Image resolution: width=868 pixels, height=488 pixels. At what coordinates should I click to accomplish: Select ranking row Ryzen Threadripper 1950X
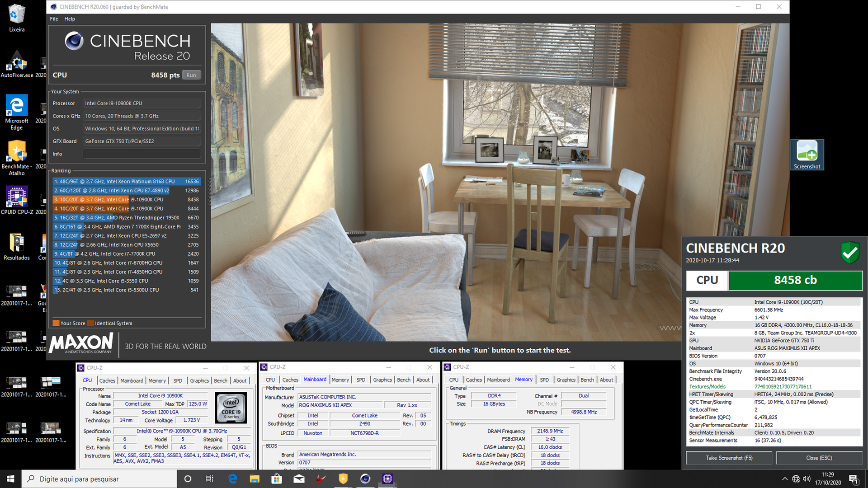click(127, 217)
